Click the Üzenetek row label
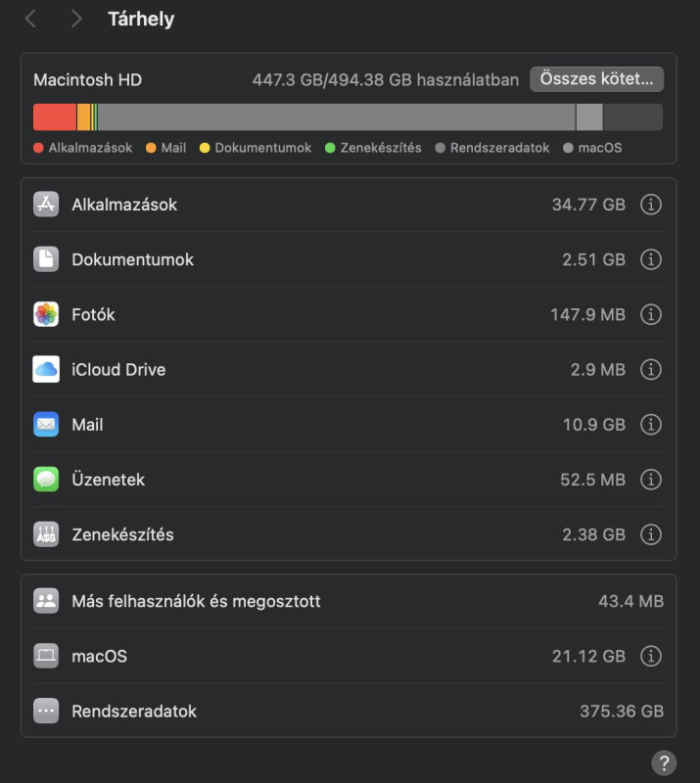This screenshot has width=700, height=783. (108, 480)
